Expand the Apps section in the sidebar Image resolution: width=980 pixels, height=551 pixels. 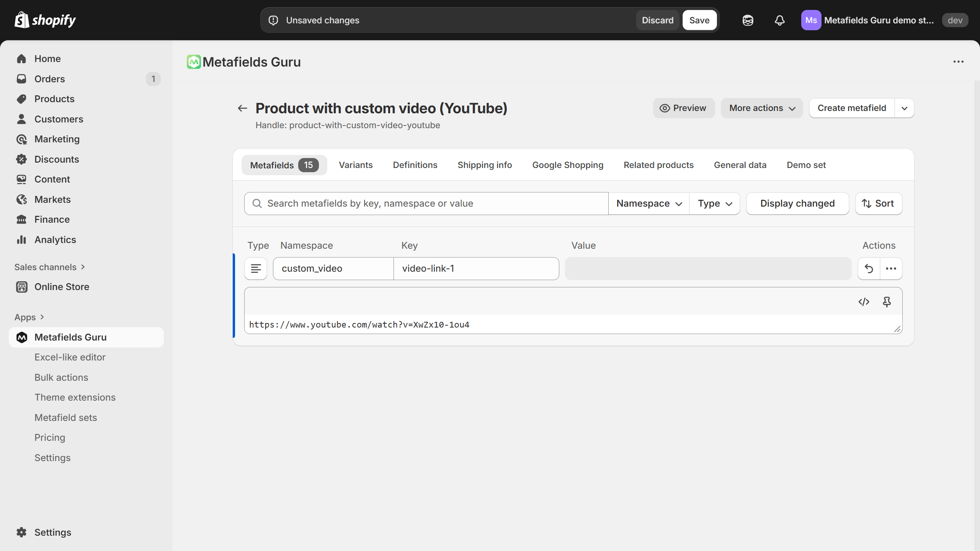coord(29,317)
